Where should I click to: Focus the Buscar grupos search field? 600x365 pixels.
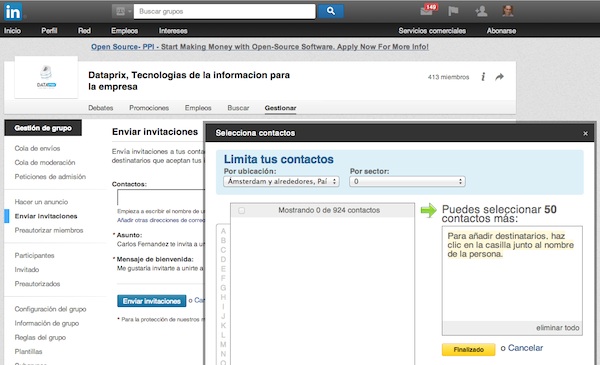click(x=224, y=11)
